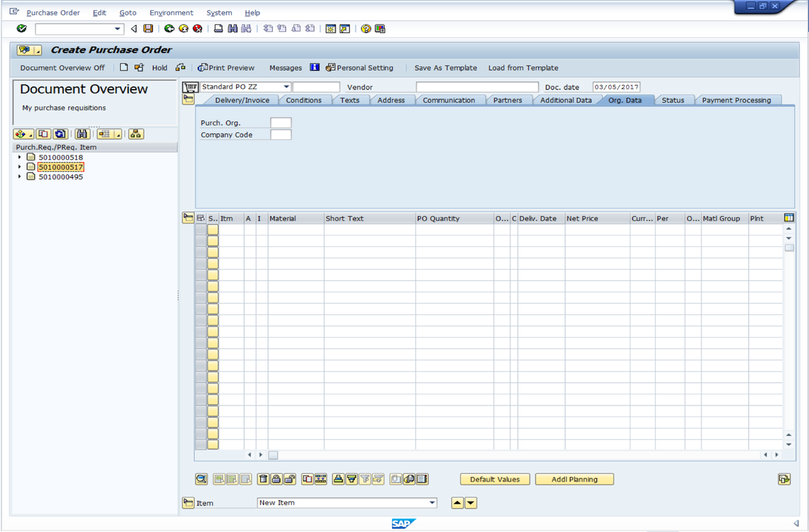The image size is (809, 532).
Task: Open the Goto menu
Action: (128, 13)
